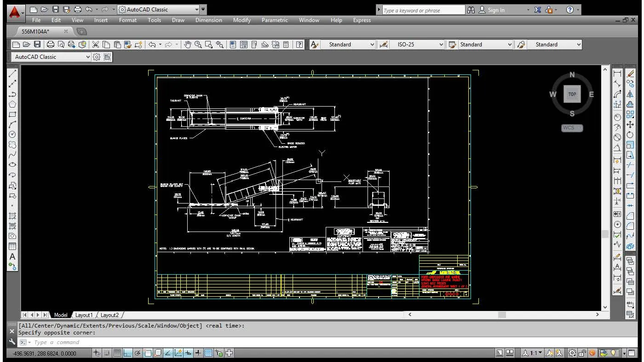Select the Spline tool
This screenshot has height=362, width=644.
[12, 154]
